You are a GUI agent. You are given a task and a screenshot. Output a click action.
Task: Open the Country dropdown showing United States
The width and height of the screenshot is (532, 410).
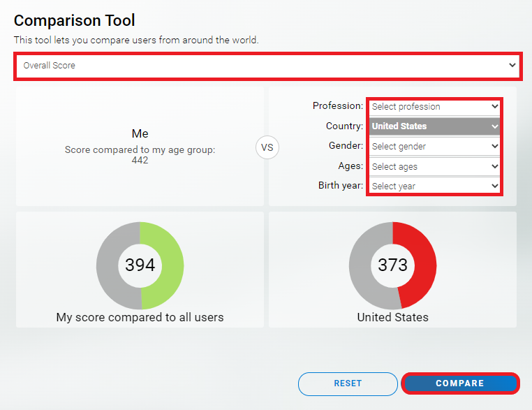point(434,126)
